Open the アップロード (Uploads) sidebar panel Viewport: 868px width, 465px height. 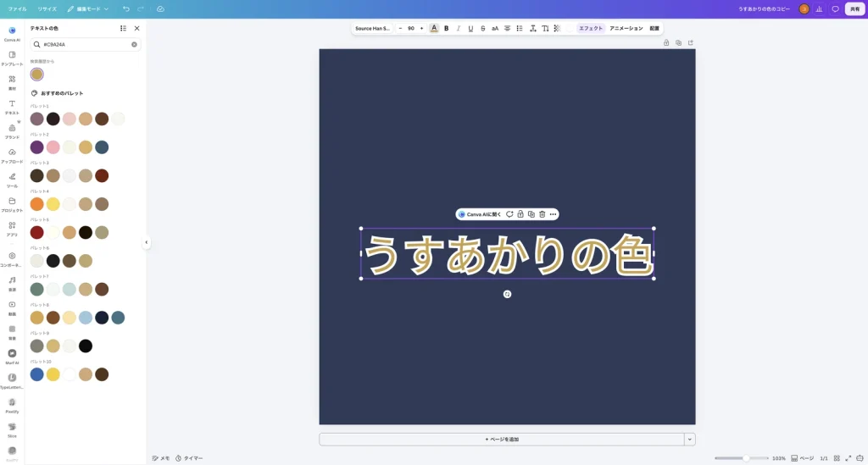click(x=12, y=155)
